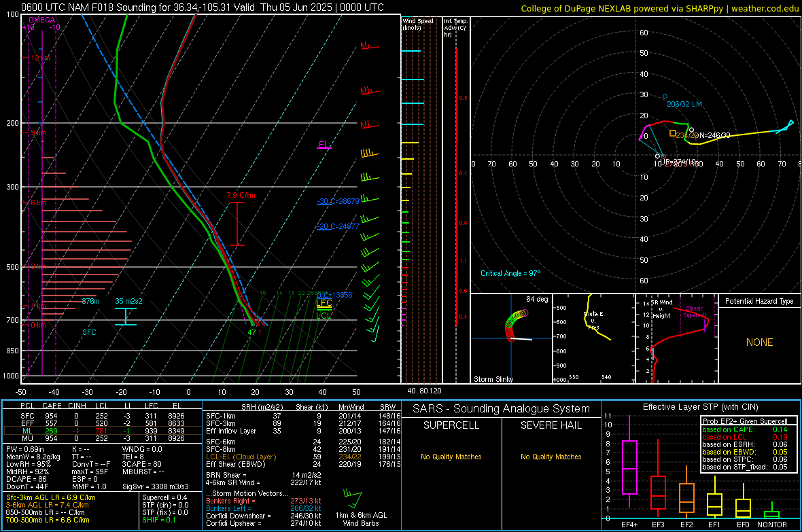802x532 pixels.
Task: Click the 12 km height marker
Action: pos(40,58)
